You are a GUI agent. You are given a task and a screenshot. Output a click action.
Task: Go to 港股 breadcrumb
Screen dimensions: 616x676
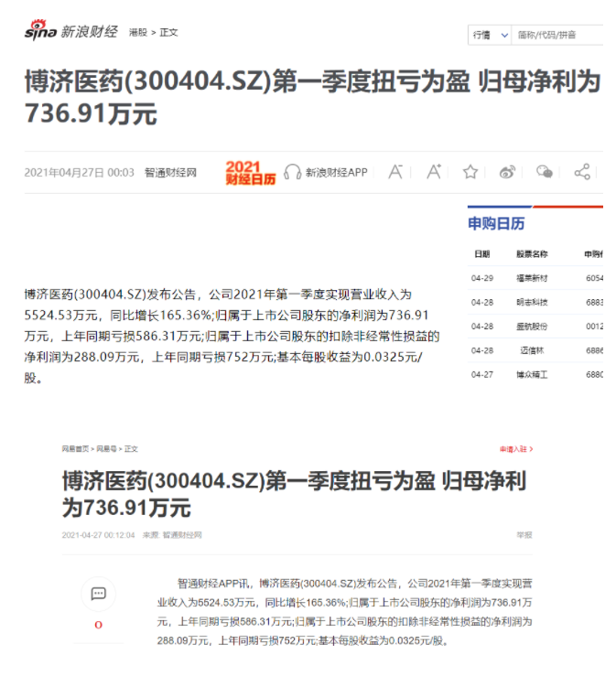coord(137,33)
